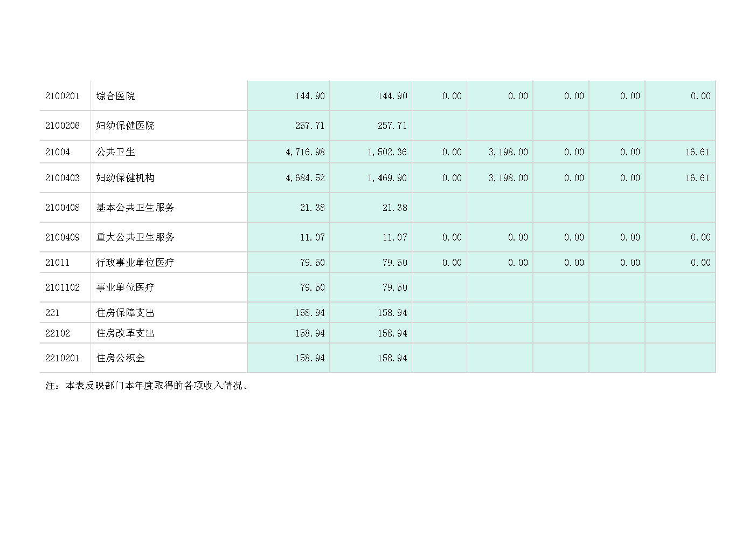Click the total value 4,716.98
Image resolution: width=756 pixels, height=535 pixels.
click(x=305, y=152)
